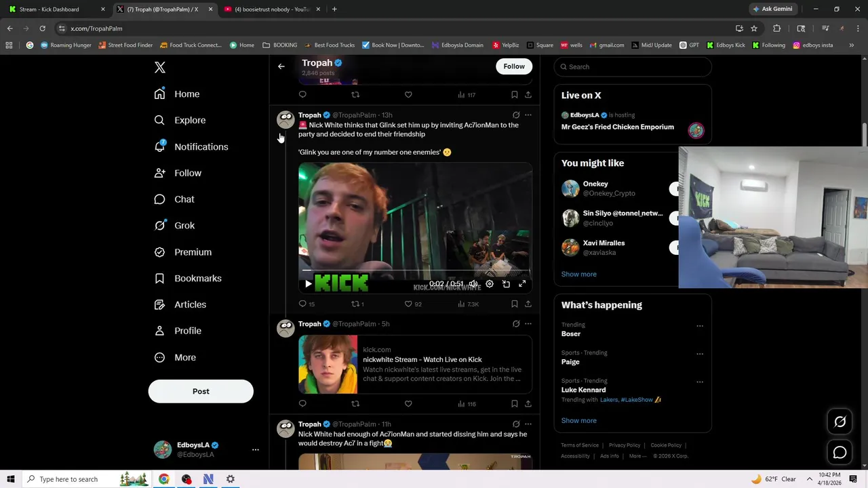Open the Windows Start menu
Viewport: 868px width, 488px height.
click(x=11, y=479)
